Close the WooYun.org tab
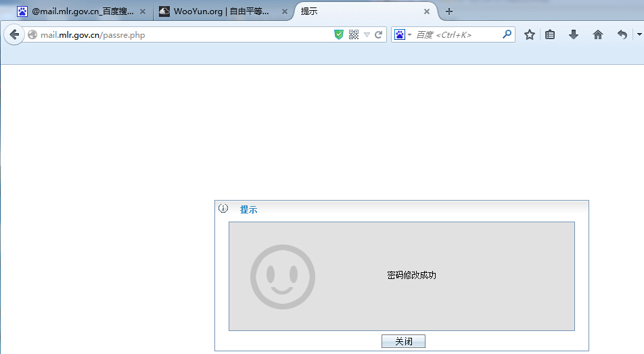 (x=285, y=11)
